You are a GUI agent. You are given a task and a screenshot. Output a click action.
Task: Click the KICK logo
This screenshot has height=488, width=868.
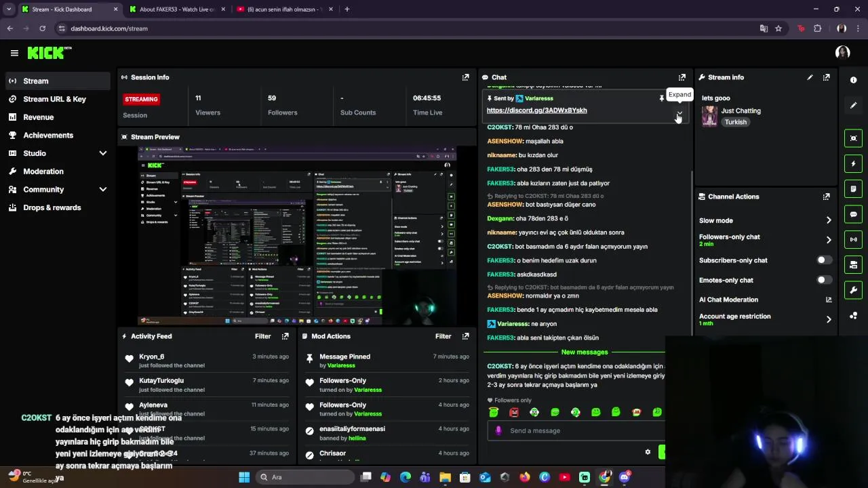pyautogui.click(x=49, y=53)
